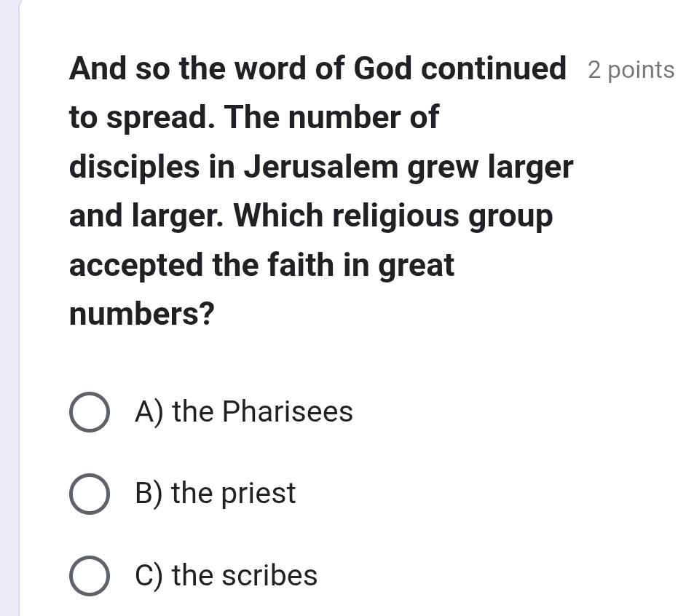
Task: Click the empty circle beside the scribes
Action: 89,576
